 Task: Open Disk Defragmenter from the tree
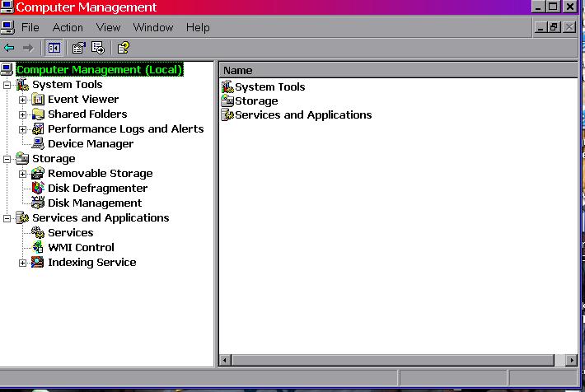click(x=97, y=189)
